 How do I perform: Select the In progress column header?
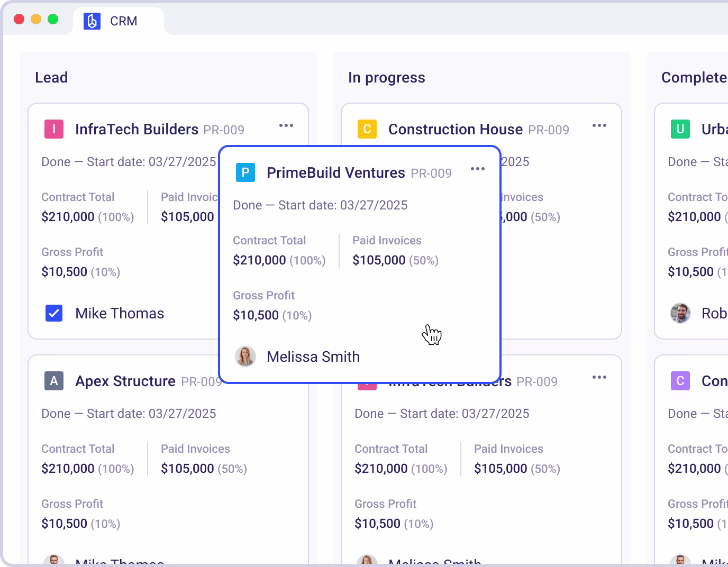coord(387,78)
